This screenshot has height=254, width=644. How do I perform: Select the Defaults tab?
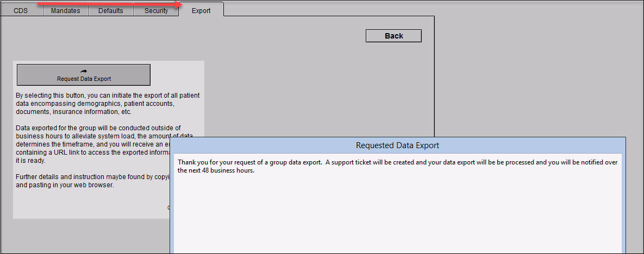click(110, 10)
